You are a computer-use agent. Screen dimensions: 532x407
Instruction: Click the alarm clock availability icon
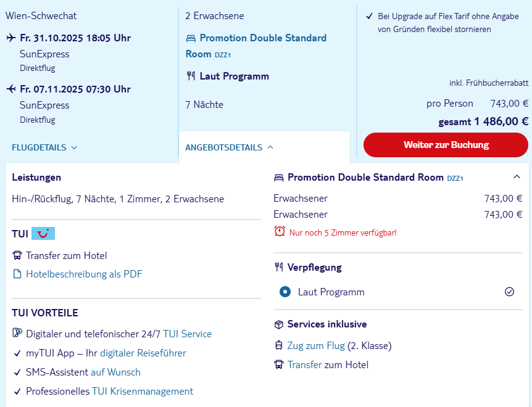[x=280, y=231]
